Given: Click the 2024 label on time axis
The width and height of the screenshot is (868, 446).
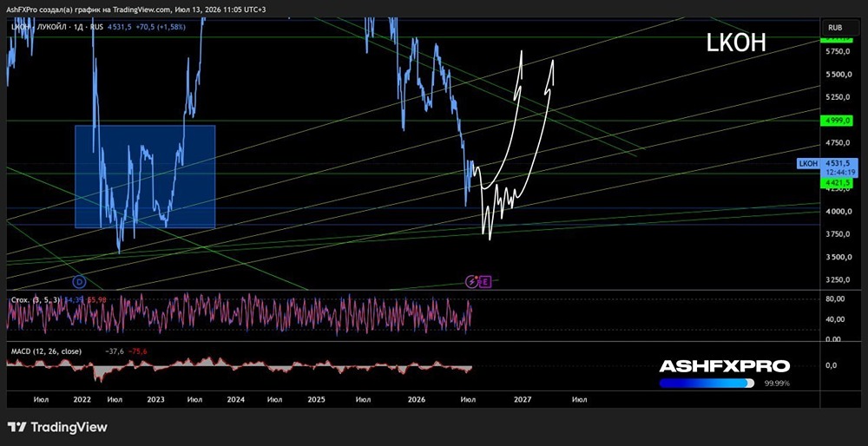Looking at the screenshot, I should (236, 399).
